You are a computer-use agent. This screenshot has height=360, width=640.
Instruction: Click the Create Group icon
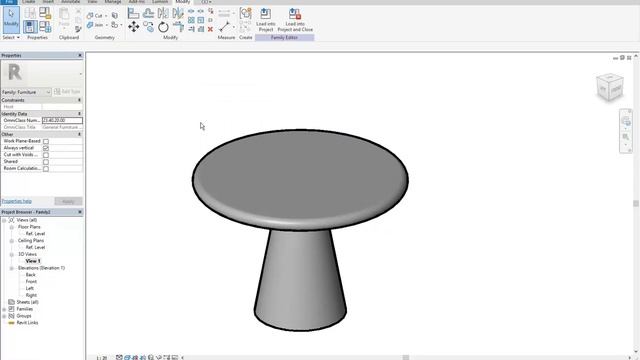point(245,13)
